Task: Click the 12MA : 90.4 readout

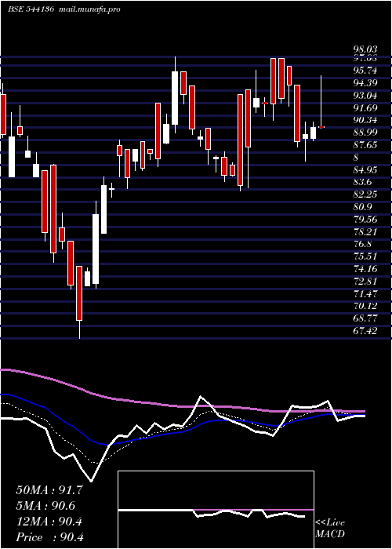Action: pyautogui.click(x=49, y=522)
